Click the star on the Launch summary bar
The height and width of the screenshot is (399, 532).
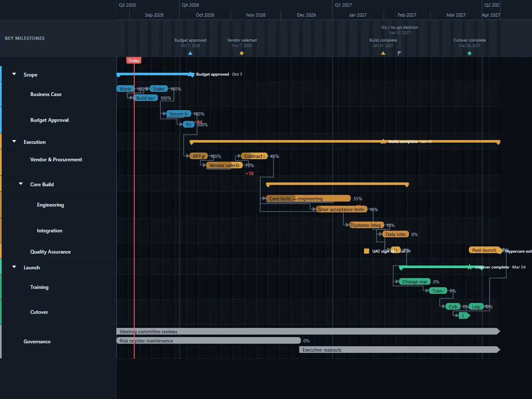pos(470,267)
